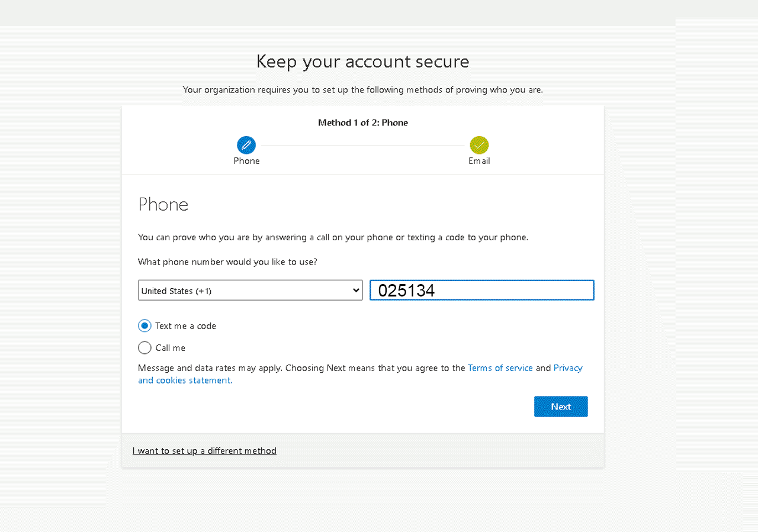This screenshot has height=532, width=758.
Task: Click the blue pencil Phone step icon
Action: (246, 145)
